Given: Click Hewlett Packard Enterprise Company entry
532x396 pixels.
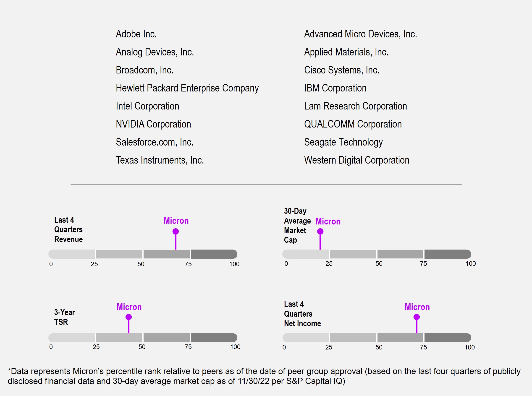Looking at the screenshot, I should [187, 88].
